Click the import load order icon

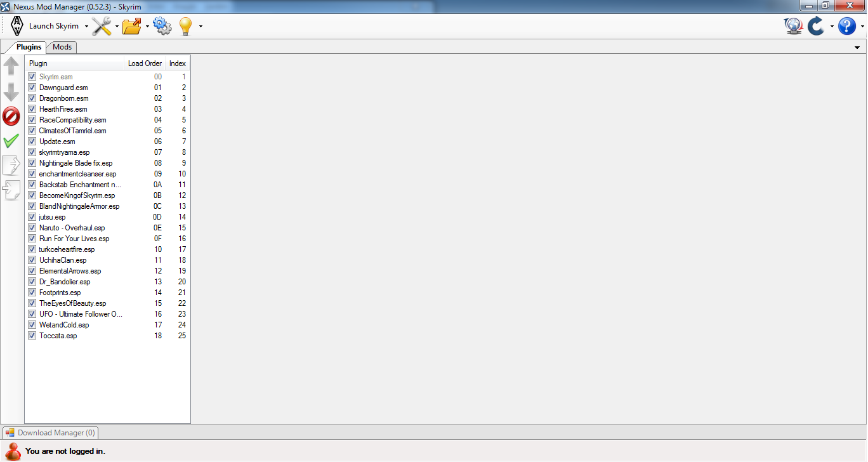tap(11, 190)
